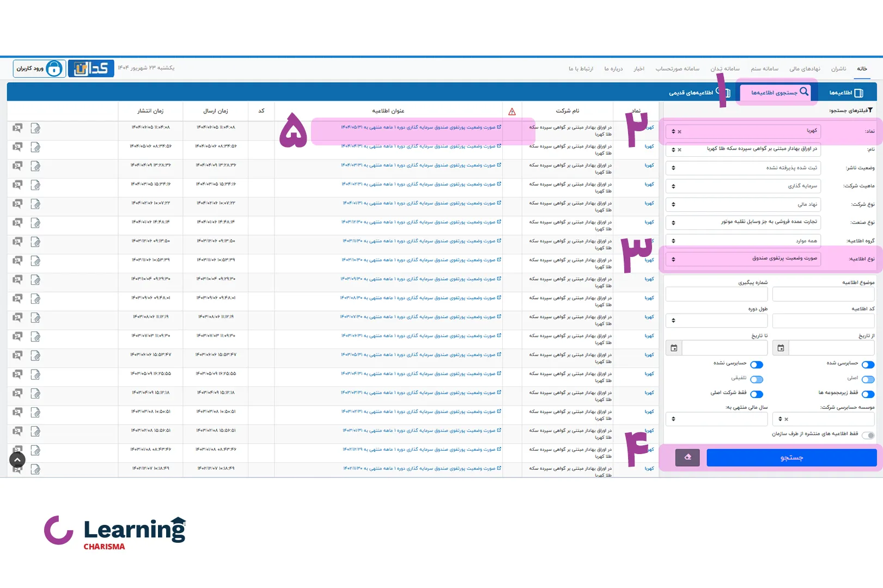The image size is (883, 588).
Task: Open the 'گروه اطلاعیه' dropdown
Action: [744, 241]
